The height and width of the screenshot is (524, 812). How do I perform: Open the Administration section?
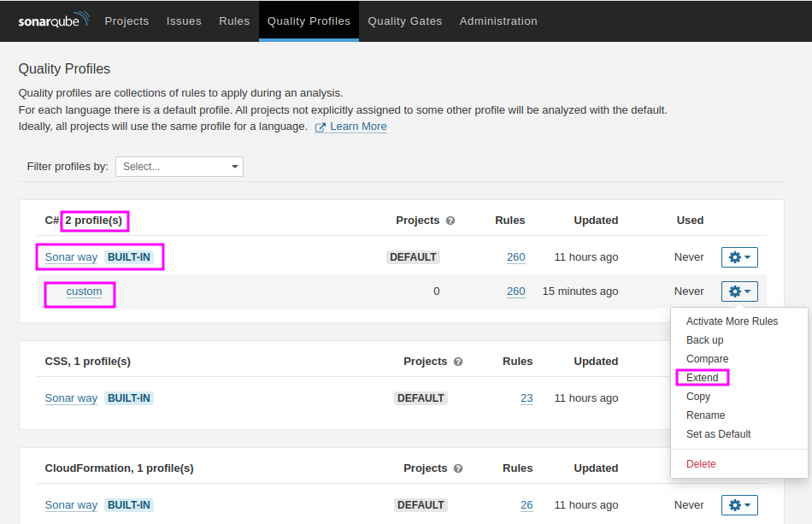pos(498,21)
